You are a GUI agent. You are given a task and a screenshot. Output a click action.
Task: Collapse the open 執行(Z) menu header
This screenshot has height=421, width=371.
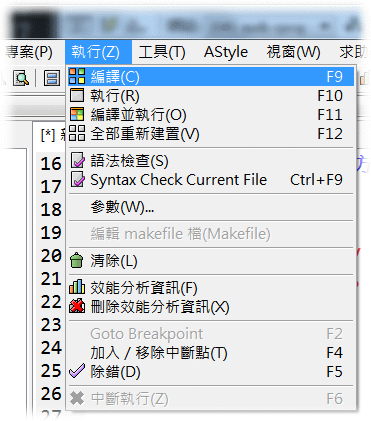coord(95,52)
